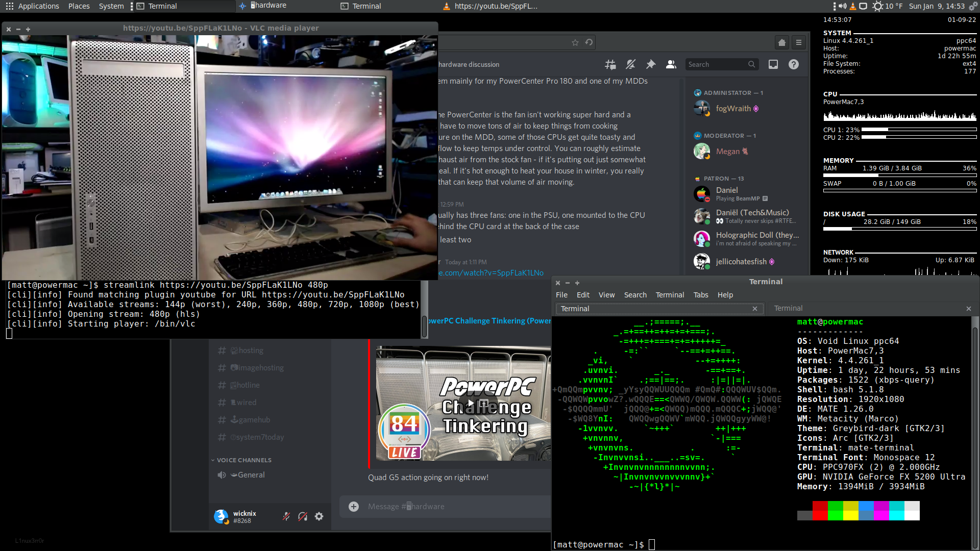980x551 pixels.
Task: Bookmark page with the star icon
Action: pos(575,42)
